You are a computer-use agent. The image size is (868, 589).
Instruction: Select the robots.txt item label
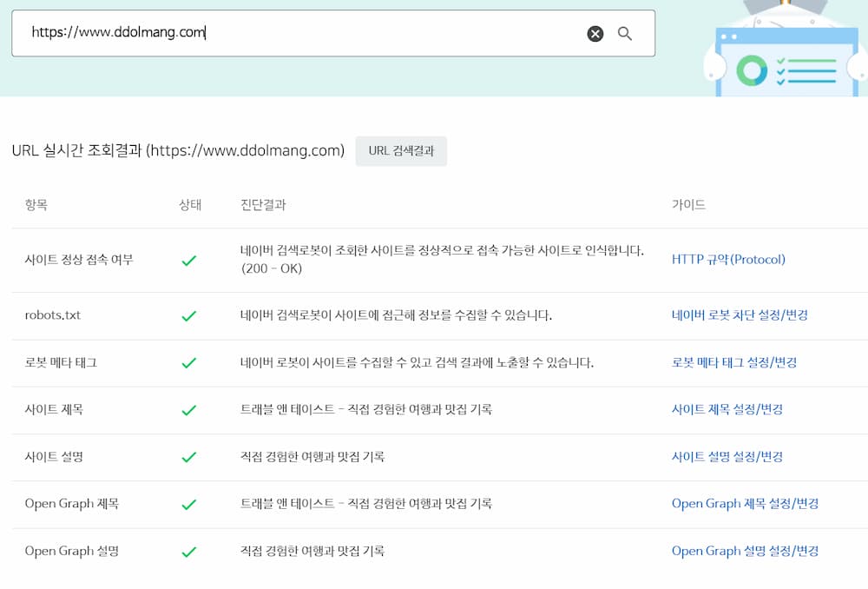pos(53,315)
